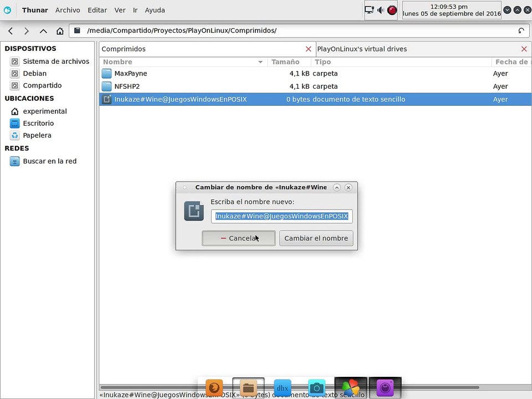Viewport: 532px width, 399px height.
Task: Close the rename dialog window
Action: 349,187
